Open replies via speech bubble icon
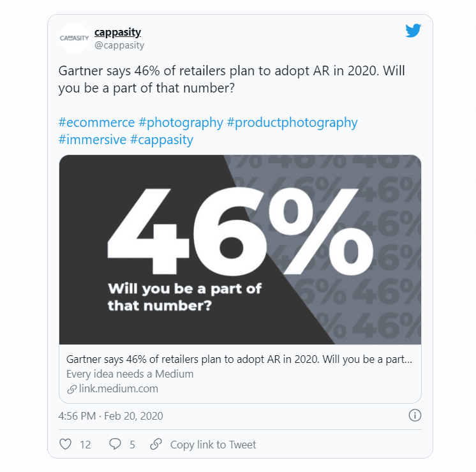 point(115,445)
